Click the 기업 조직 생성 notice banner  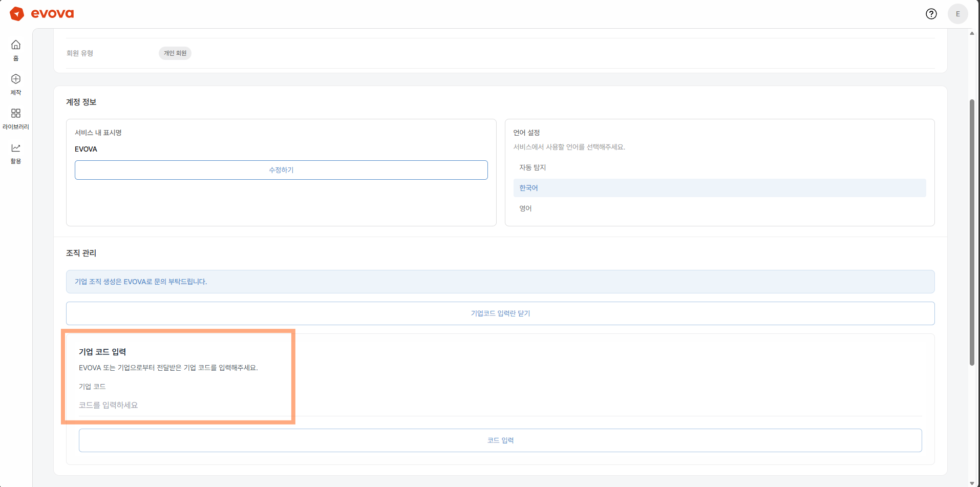tap(500, 282)
